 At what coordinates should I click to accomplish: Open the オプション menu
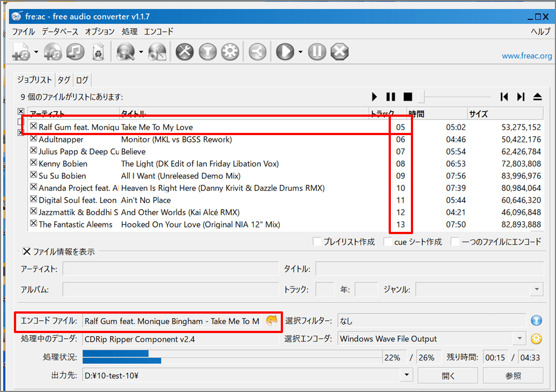(x=100, y=32)
